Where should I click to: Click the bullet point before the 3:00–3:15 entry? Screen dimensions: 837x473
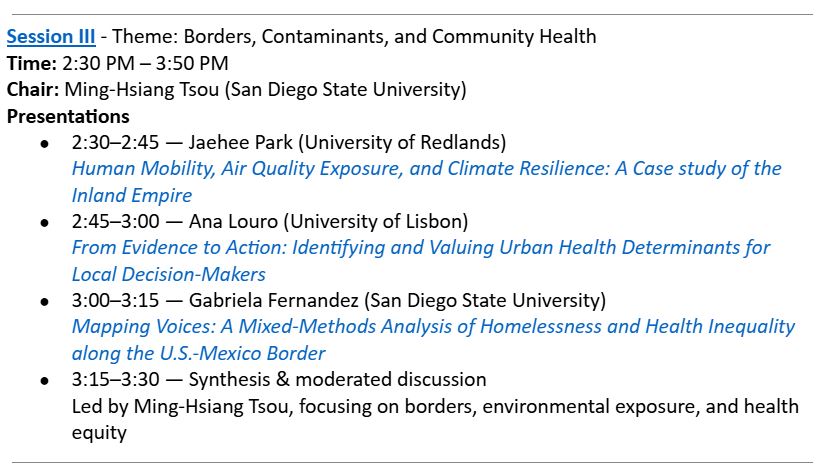(x=45, y=301)
